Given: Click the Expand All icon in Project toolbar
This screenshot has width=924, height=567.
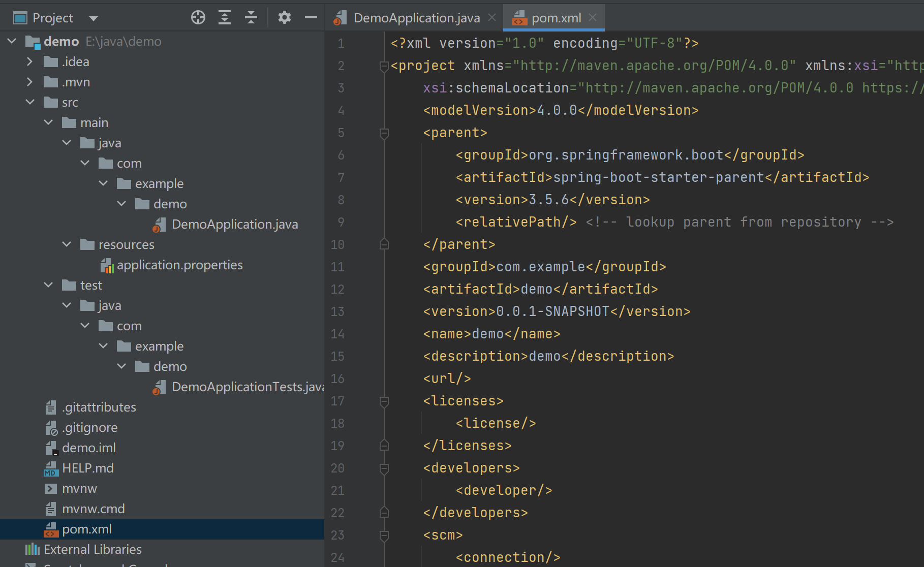Looking at the screenshot, I should click(x=225, y=18).
